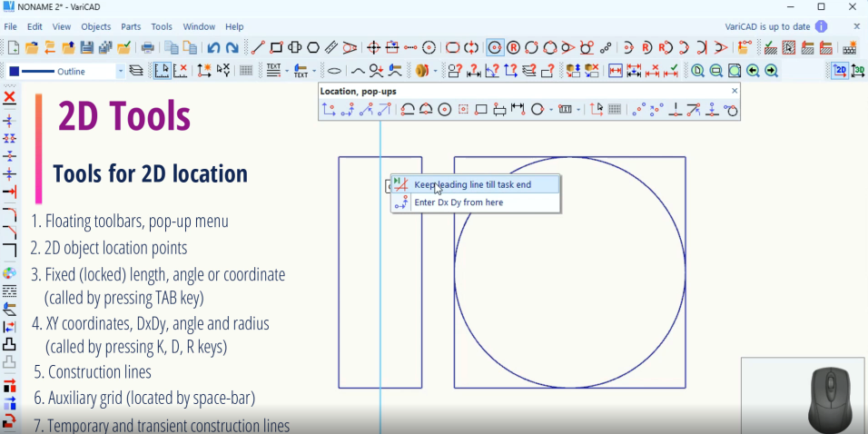Expand the TEXT tool dropdown arrow
Image resolution: width=868 pixels, height=434 pixels.
tap(286, 71)
